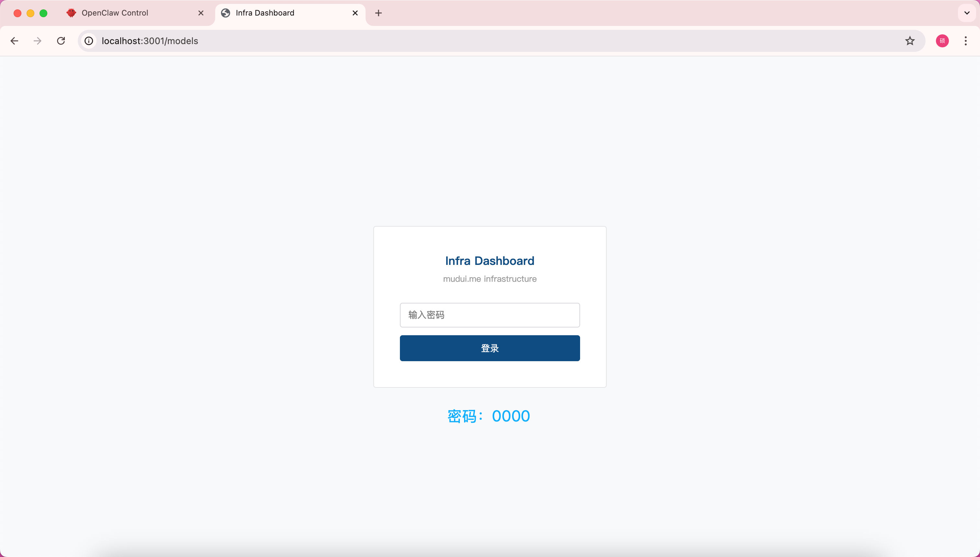Click the Infra Dashboard heading
The width and height of the screenshot is (980, 557).
click(489, 261)
